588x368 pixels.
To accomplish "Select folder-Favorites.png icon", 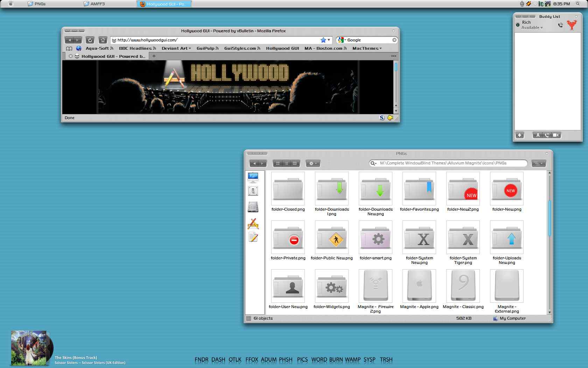I will tap(419, 189).
